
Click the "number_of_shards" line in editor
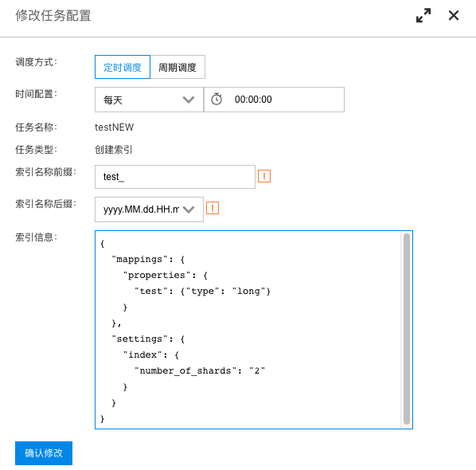(x=200, y=370)
